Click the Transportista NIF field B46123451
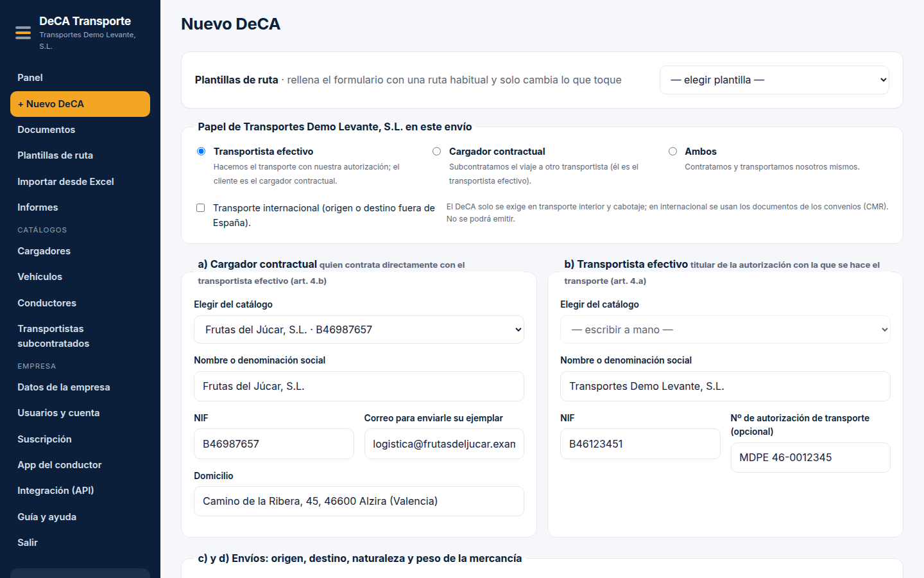924x578 pixels. coord(640,444)
